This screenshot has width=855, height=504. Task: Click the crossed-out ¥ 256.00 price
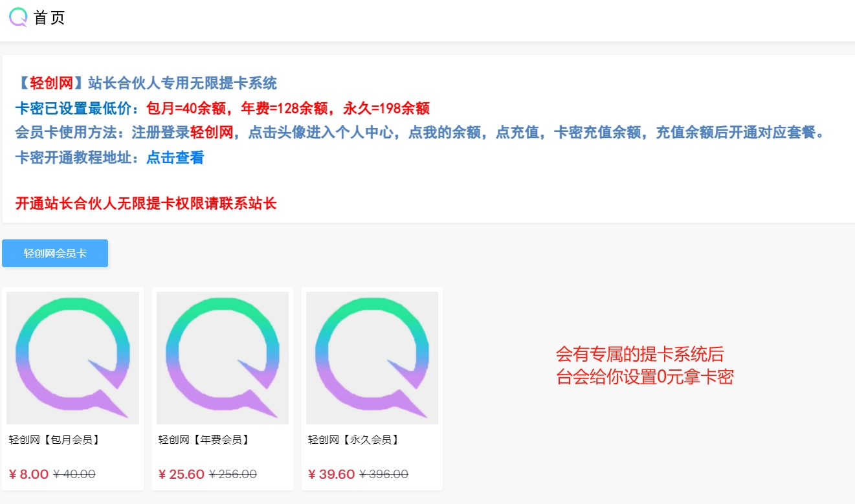click(x=233, y=474)
